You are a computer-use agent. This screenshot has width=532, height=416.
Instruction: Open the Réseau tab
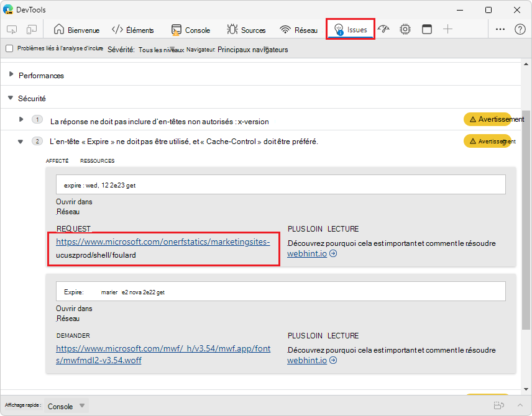pos(298,30)
